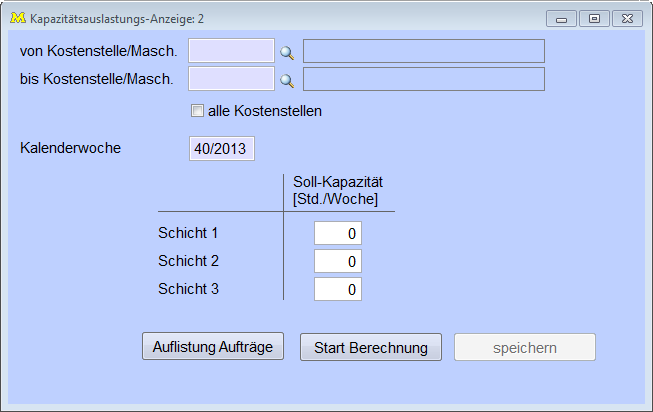Maximize the Kapazitätsauslastungs-Anzeige window

[x=594, y=18]
